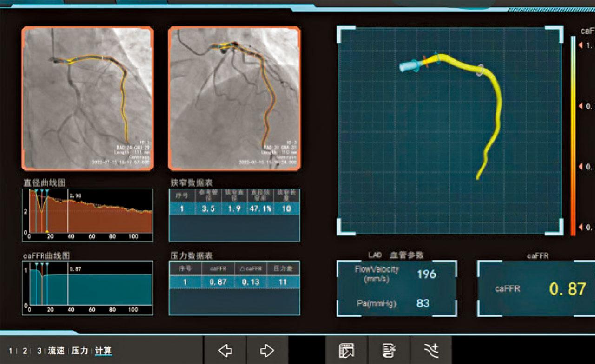Go to step 2 in the workflow
Viewport: 595px width, 364px height.
click(25, 351)
